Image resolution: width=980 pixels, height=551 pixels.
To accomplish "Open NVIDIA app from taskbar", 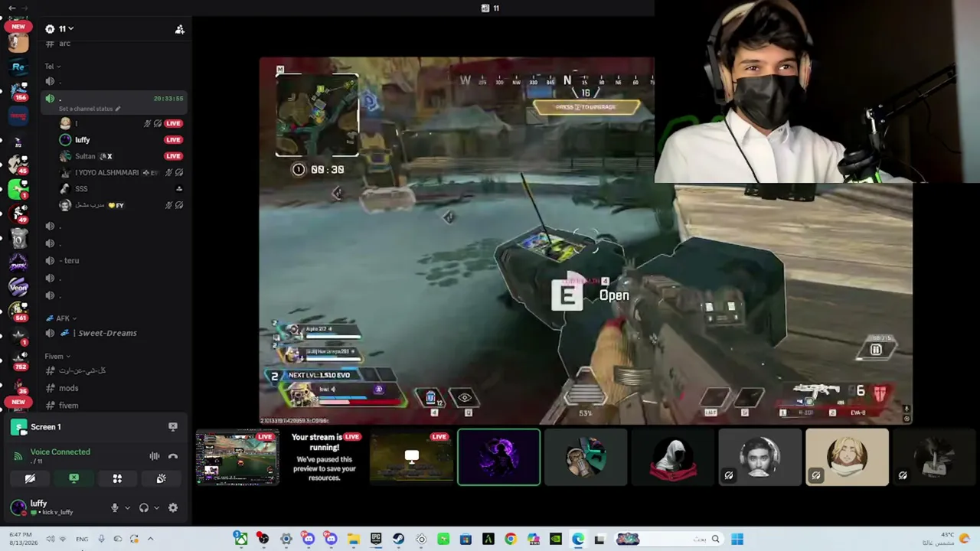I will tap(556, 539).
